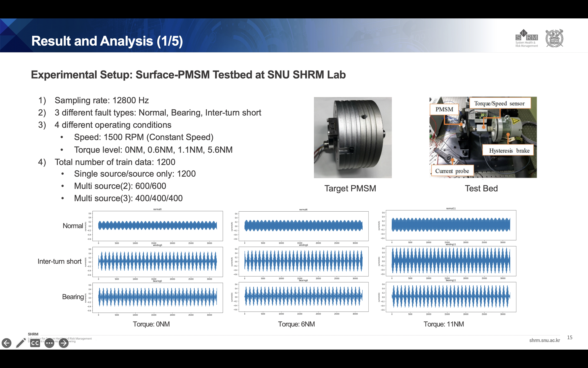Select the Speed: 1500 RPM bullet
The height and width of the screenshot is (368, 588).
pyautogui.click(x=144, y=137)
